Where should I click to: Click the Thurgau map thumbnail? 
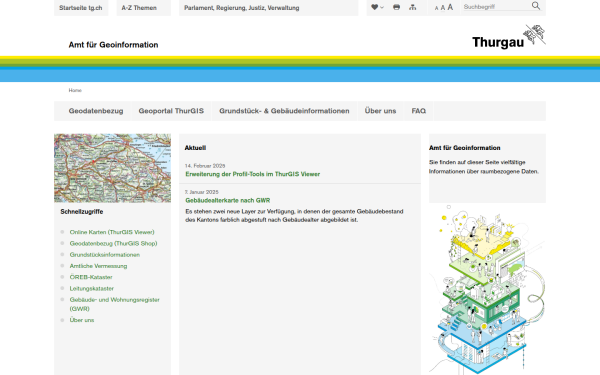click(112, 168)
